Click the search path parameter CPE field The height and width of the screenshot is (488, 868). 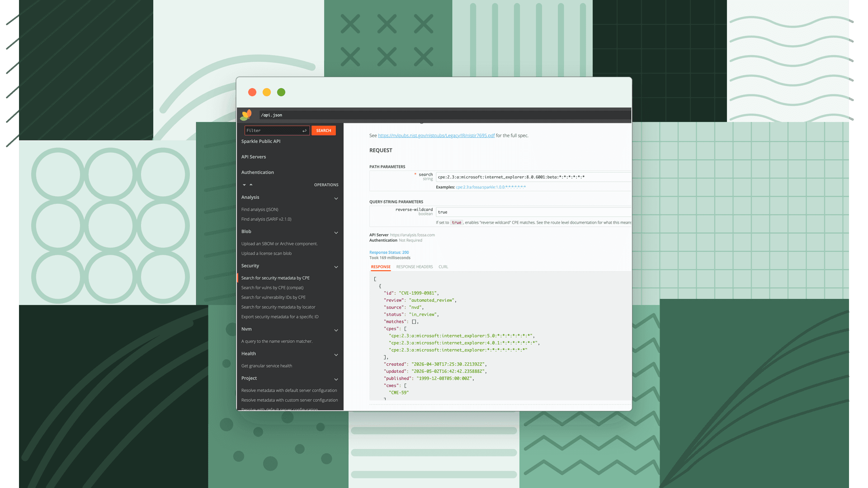coord(533,177)
